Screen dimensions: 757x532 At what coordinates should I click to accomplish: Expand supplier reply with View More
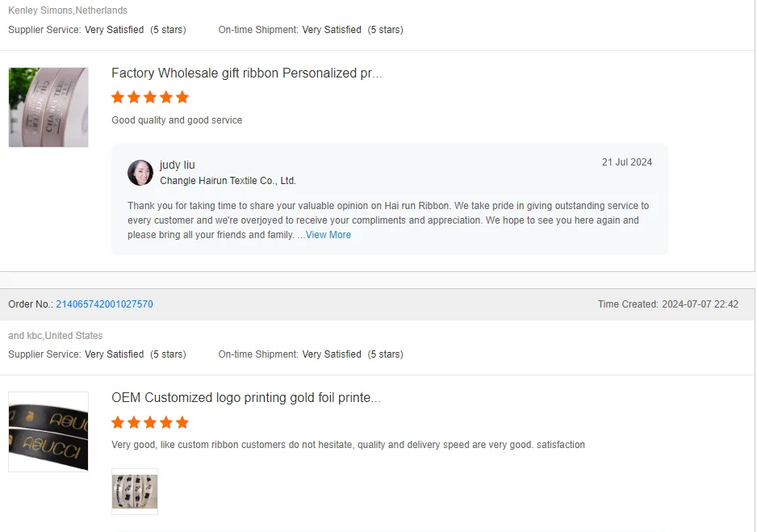328,235
